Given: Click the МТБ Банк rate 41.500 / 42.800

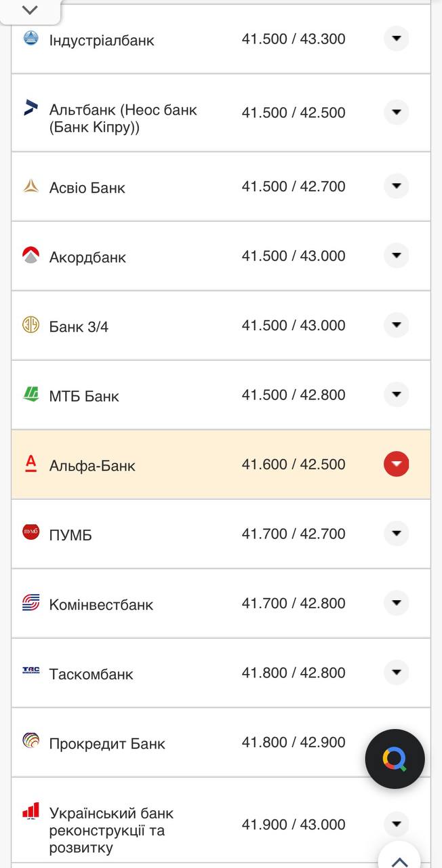Looking at the screenshot, I should pyautogui.click(x=294, y=395).
